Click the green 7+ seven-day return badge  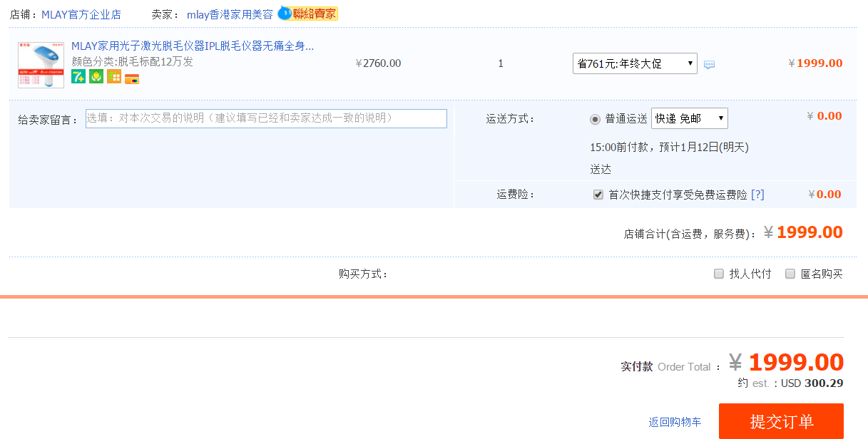tap(78, 77)
